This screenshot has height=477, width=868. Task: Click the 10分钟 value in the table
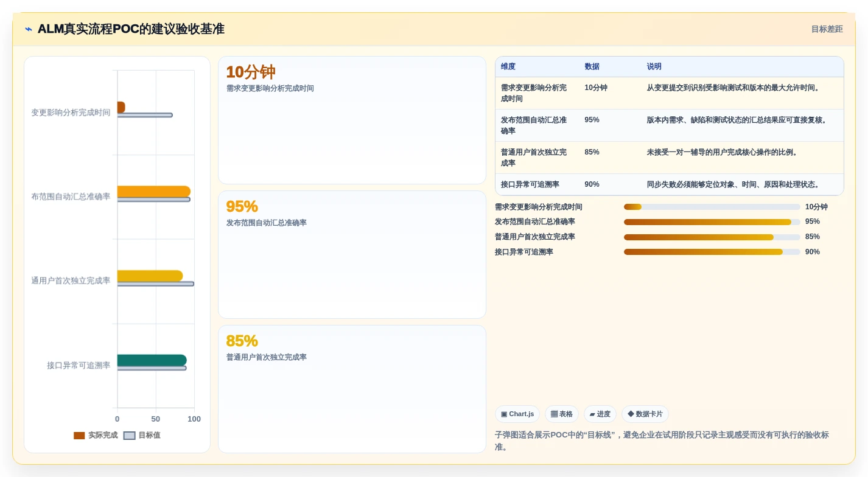point(596,88)
